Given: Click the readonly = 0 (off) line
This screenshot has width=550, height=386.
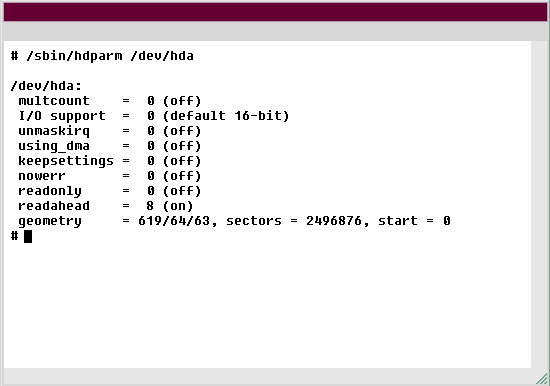Looking at the screenshot, I should (109, 191).
